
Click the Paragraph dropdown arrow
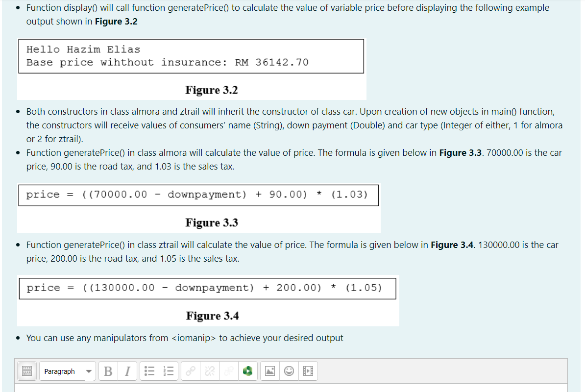coord(88,371)
